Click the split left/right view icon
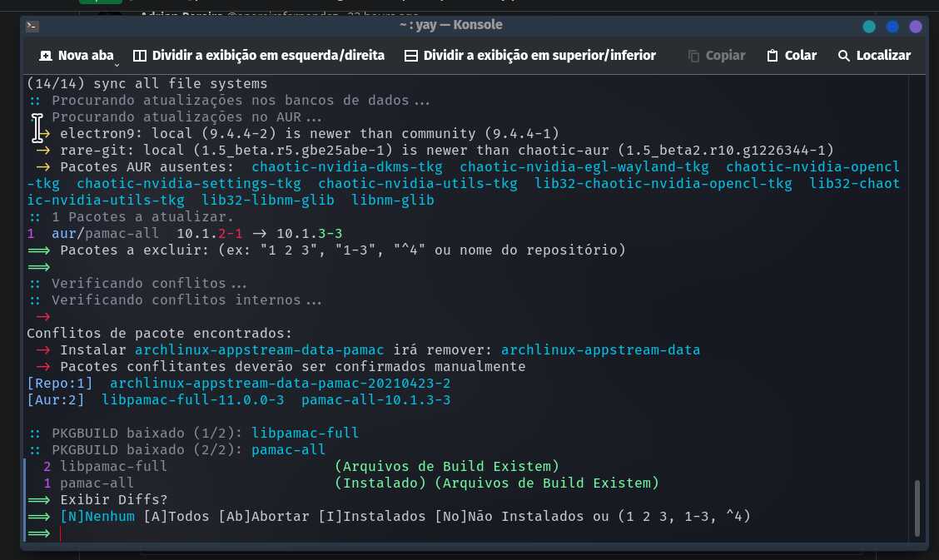The height and width of the screenshot is (560, 939). [140, 56]
